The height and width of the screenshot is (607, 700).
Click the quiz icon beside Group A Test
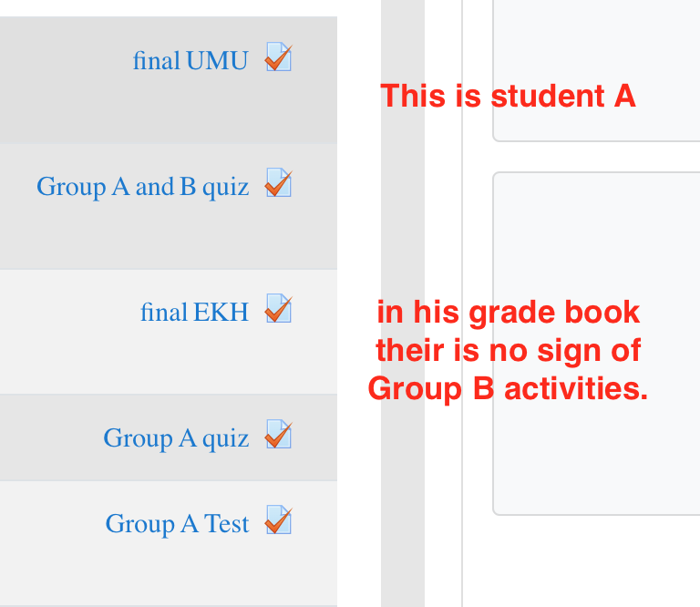click(x=278, y=521)
